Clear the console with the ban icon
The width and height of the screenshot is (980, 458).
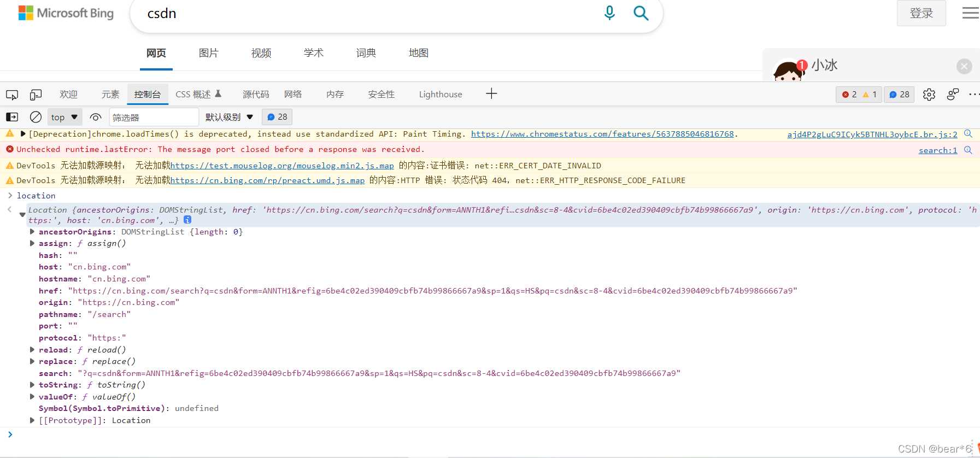point(36,117)
